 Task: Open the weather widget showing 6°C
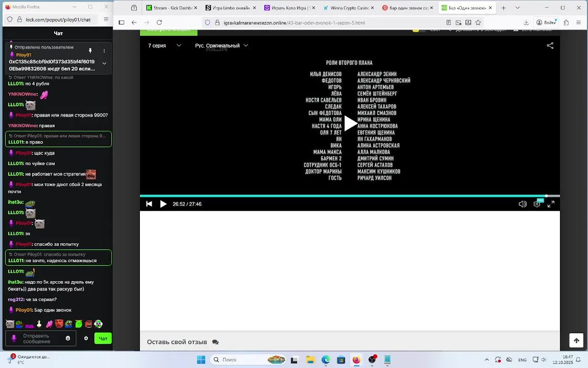28,359
